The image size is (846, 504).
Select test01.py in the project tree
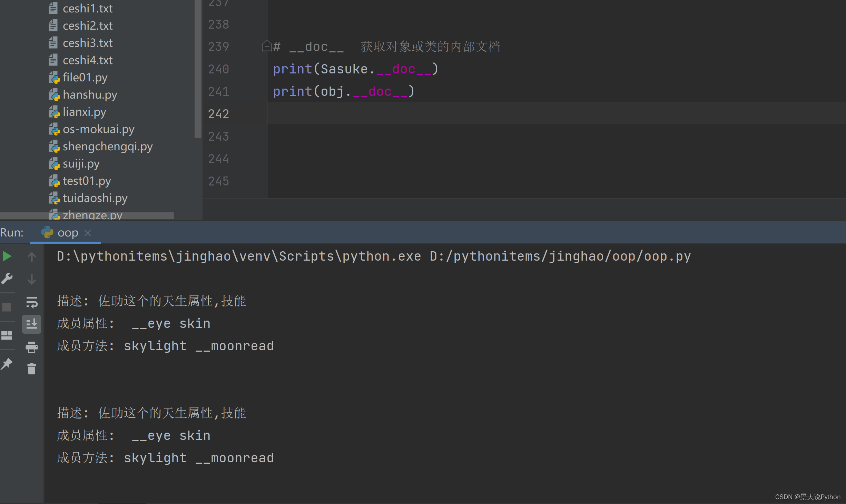87,181
